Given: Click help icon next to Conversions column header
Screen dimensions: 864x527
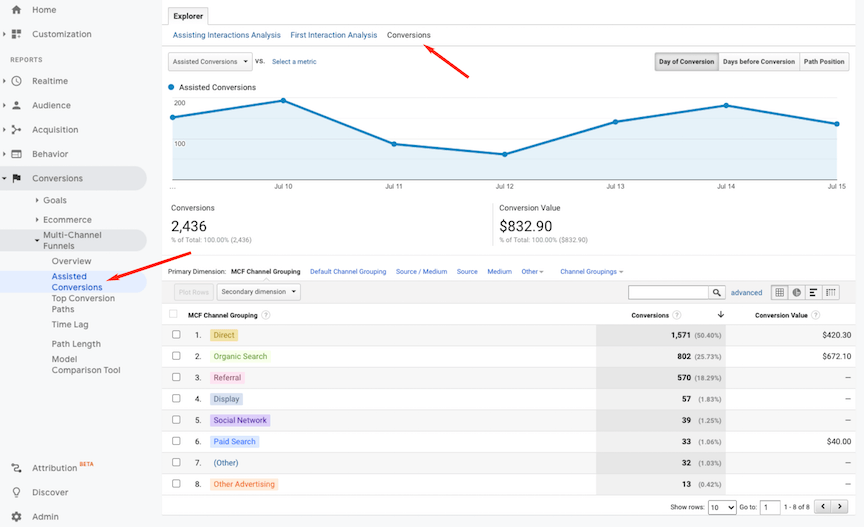Looking at the screenshot, I should tap(677, 315).
